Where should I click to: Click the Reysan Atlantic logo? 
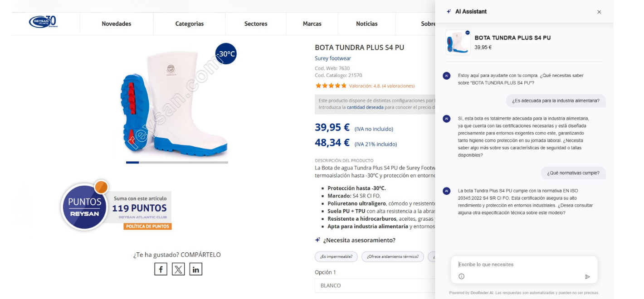(x=43, y=22)
